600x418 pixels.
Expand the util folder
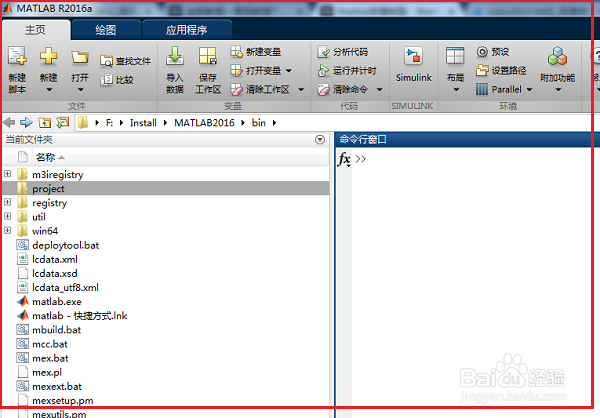tap(8, 216)
